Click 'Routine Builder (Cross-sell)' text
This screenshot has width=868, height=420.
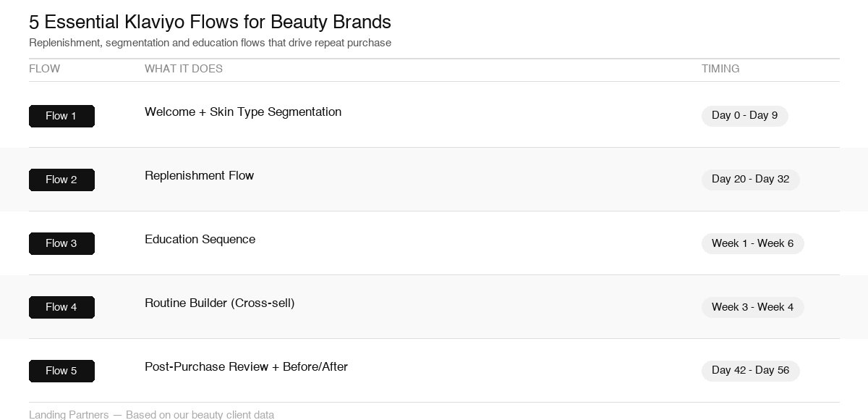pyautogui.click(x=219, y=303)
